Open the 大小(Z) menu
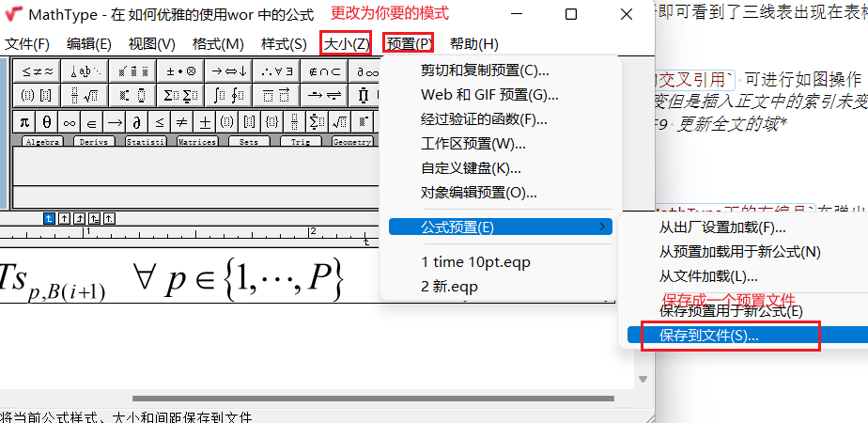 click(346, 44)
